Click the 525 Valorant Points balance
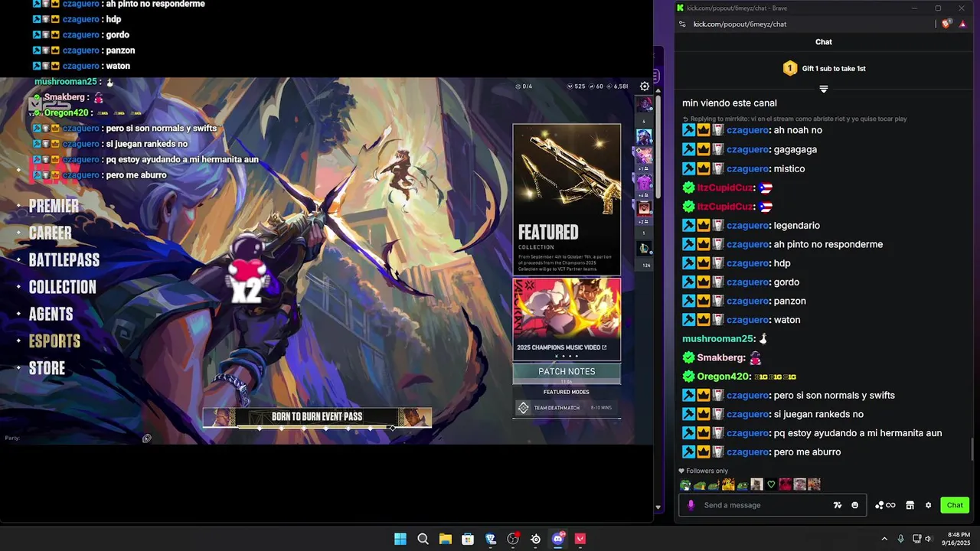Viewport: 980px width, 551px height. click(577, 86)
